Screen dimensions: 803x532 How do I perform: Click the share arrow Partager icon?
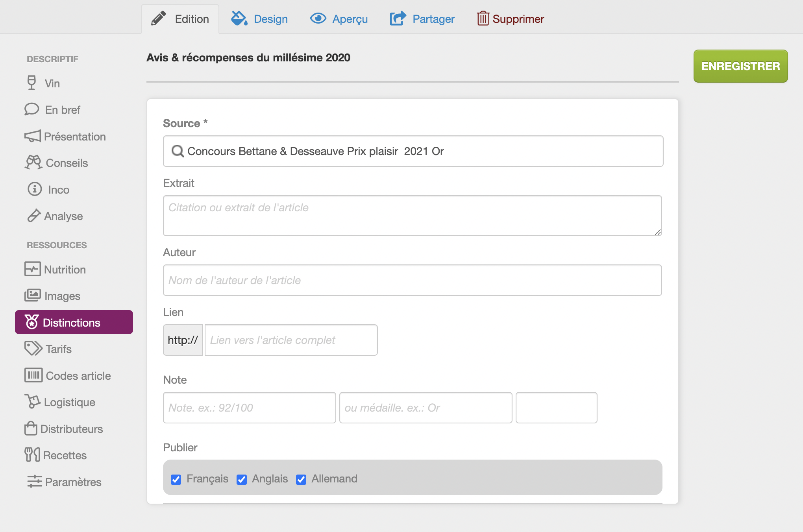tap(398, 18)
